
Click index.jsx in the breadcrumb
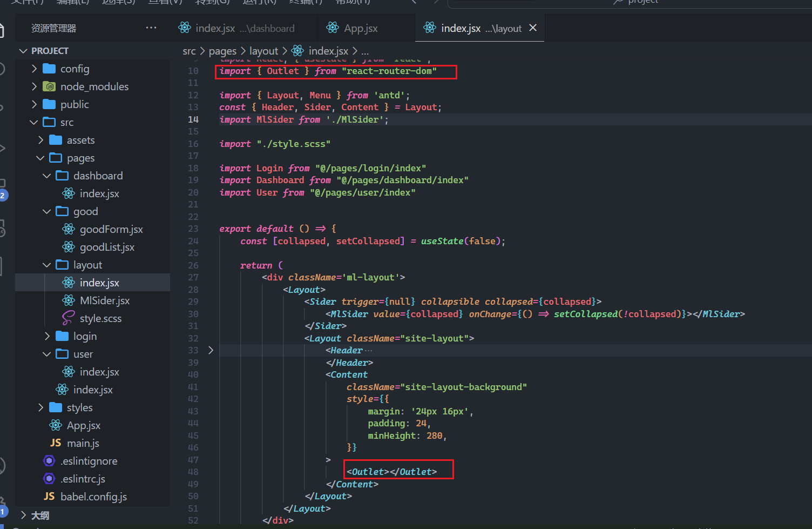coord(328,51)
